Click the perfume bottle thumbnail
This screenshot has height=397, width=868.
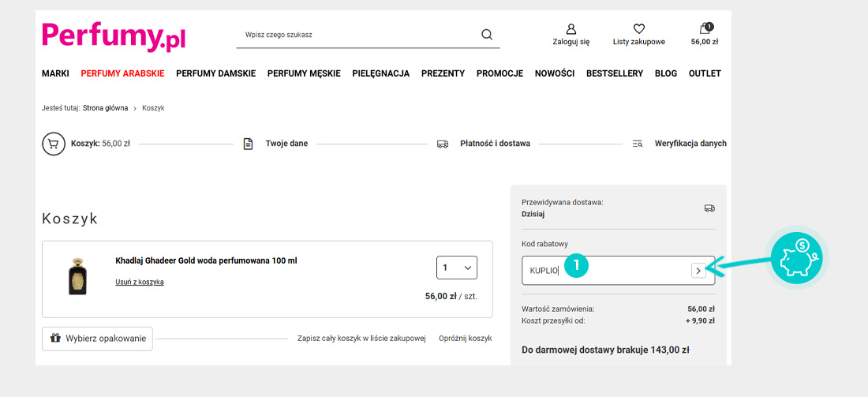(x=77, y=276)
